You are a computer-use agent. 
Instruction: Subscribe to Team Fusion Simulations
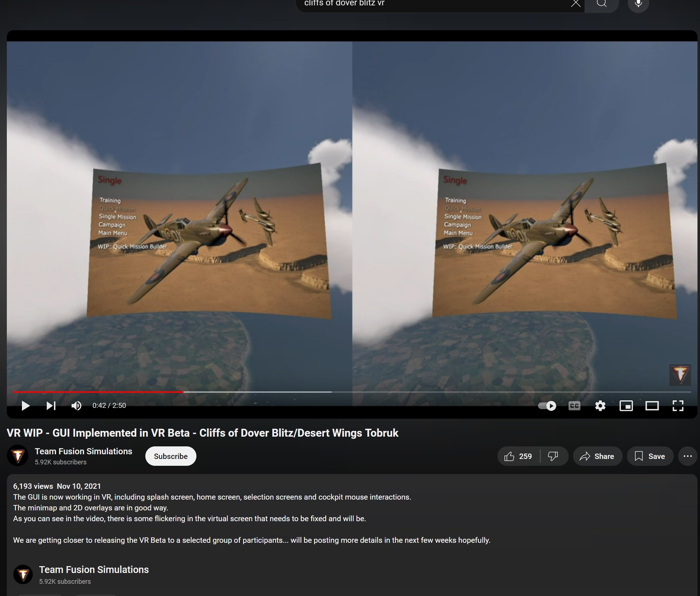pyautogui.click(x=171, y=456)
